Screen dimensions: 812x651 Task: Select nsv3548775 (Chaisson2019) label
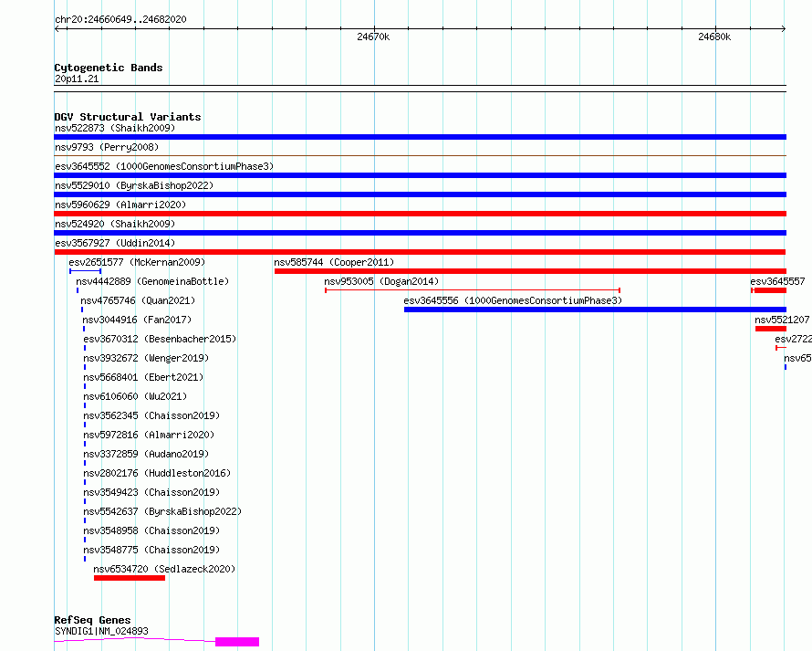click(151, 550)
